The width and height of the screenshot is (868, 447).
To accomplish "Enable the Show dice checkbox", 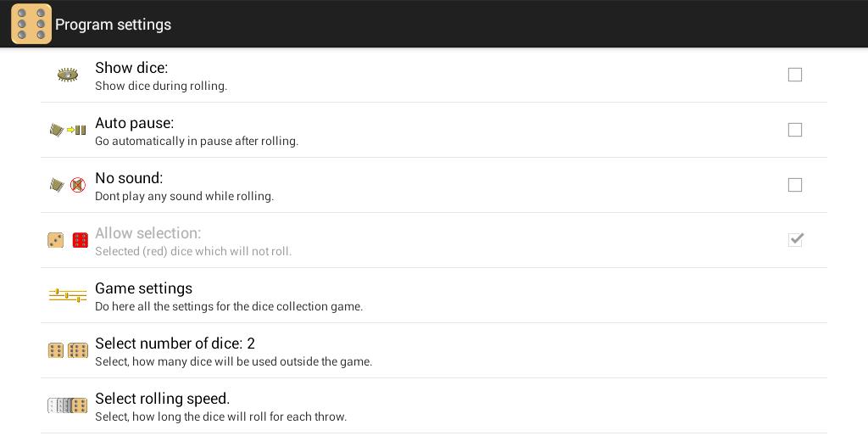I will (795, 75).
